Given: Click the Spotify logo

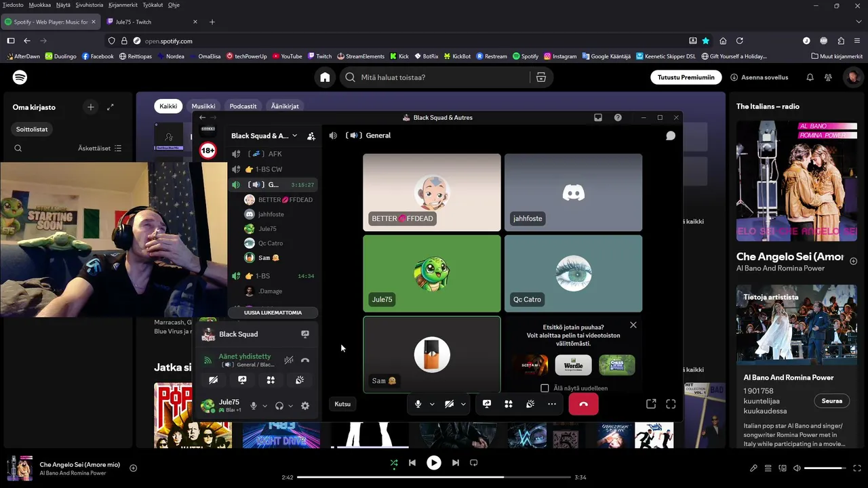Looking at the screenshot, I should pos(20,77).
